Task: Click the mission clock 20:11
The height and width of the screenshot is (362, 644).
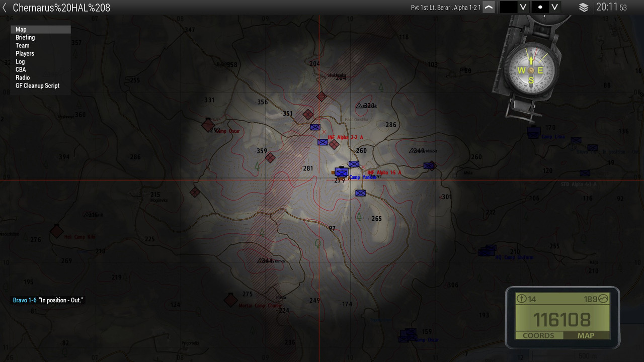Action: pyautogui.click(x=606, y=7)
